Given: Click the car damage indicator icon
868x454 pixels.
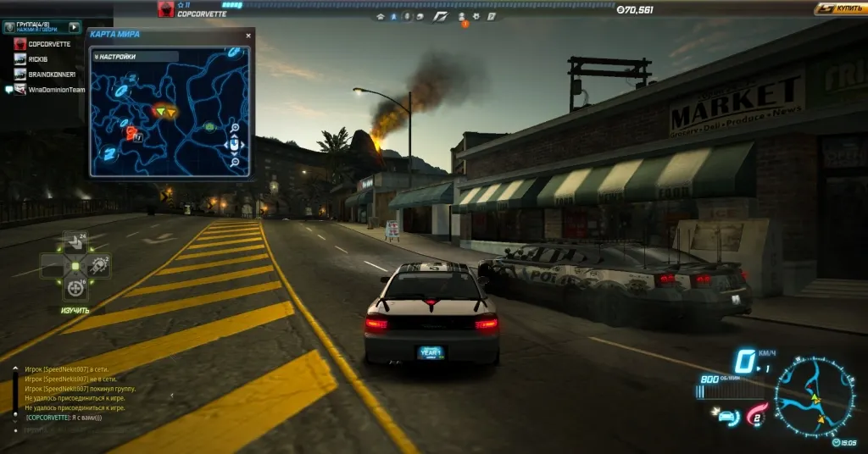Looking at the screenshot, I should tap(726, 417).
